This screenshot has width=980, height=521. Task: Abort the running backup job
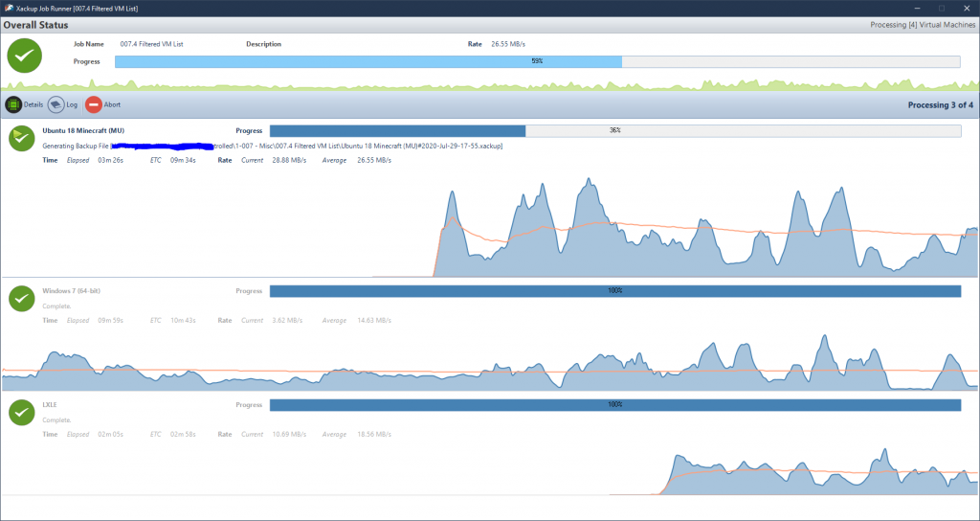tap(102, 104)
